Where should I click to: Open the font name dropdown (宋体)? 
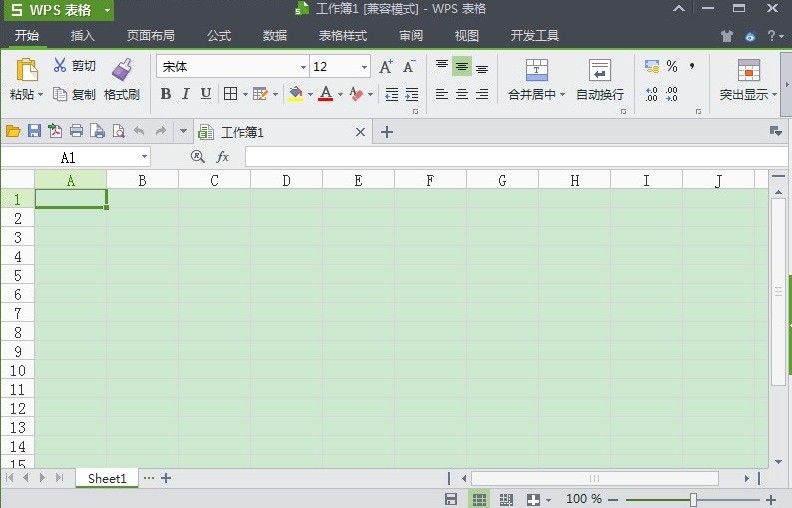(303, 68)
